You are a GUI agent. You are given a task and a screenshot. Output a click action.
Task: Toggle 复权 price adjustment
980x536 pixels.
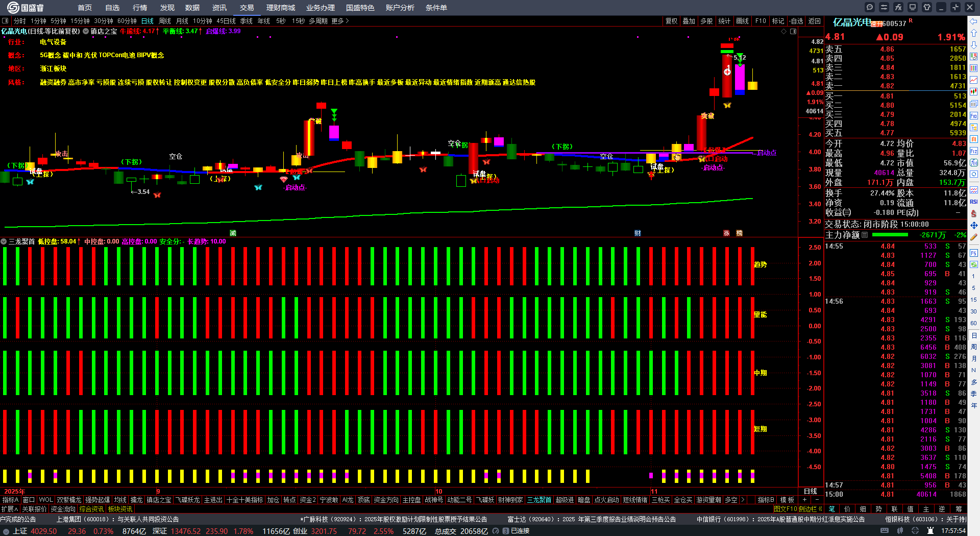671,21
